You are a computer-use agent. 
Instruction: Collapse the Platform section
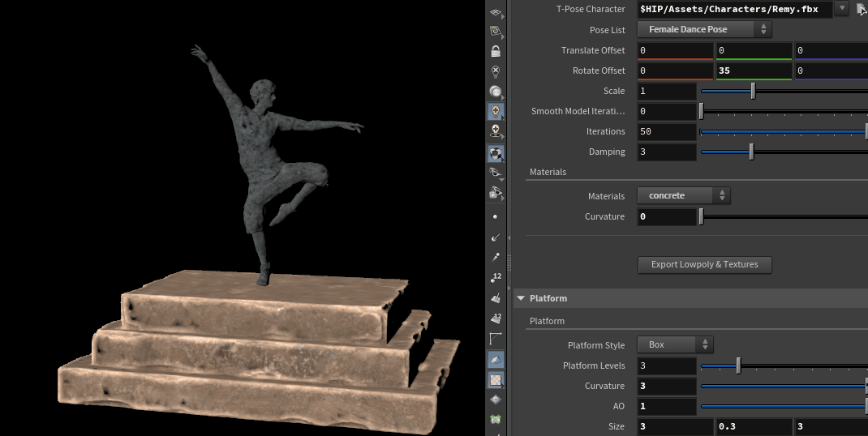521,298
